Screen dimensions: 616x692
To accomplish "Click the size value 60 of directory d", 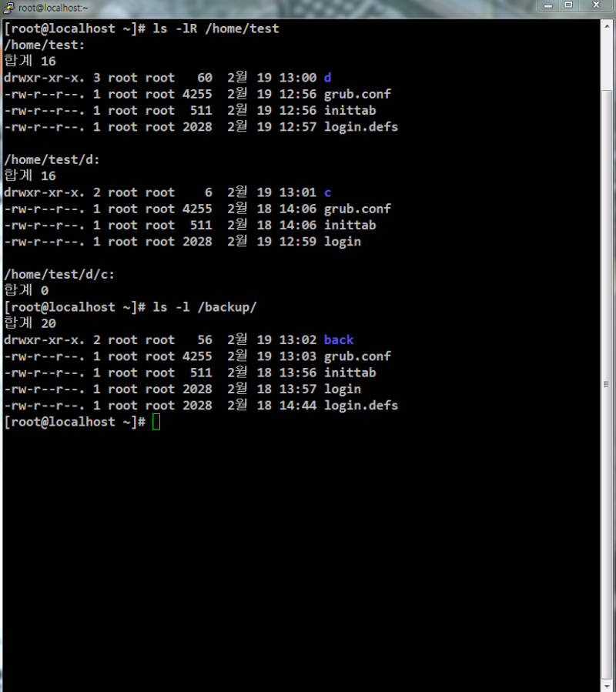I will click(205, 78).
